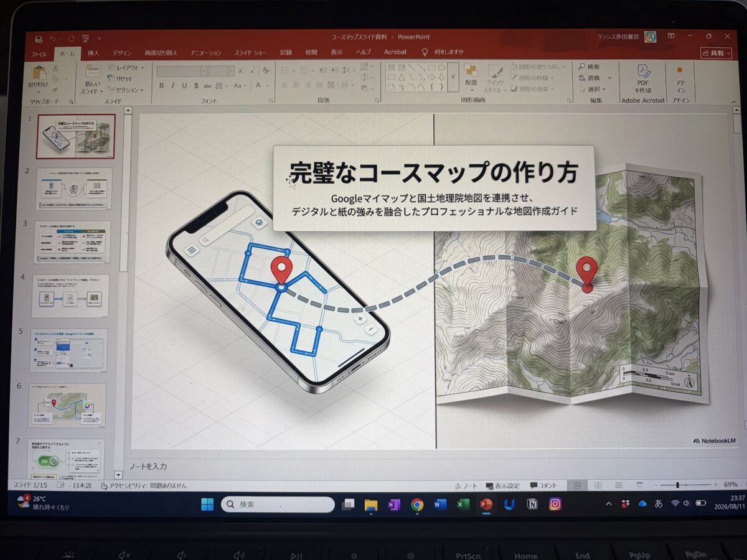The width and height of the screenshot is (747, 560).
Task: Open Quick Styles (クイックスタイル) gallery
Action: (495, 78)
